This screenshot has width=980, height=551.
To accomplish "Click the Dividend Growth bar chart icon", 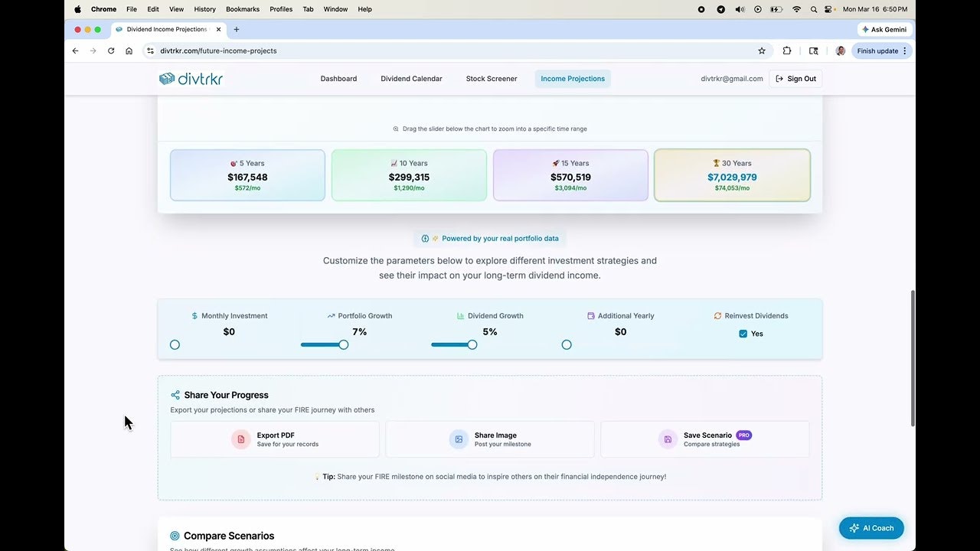I will click(x=461, y=315).
